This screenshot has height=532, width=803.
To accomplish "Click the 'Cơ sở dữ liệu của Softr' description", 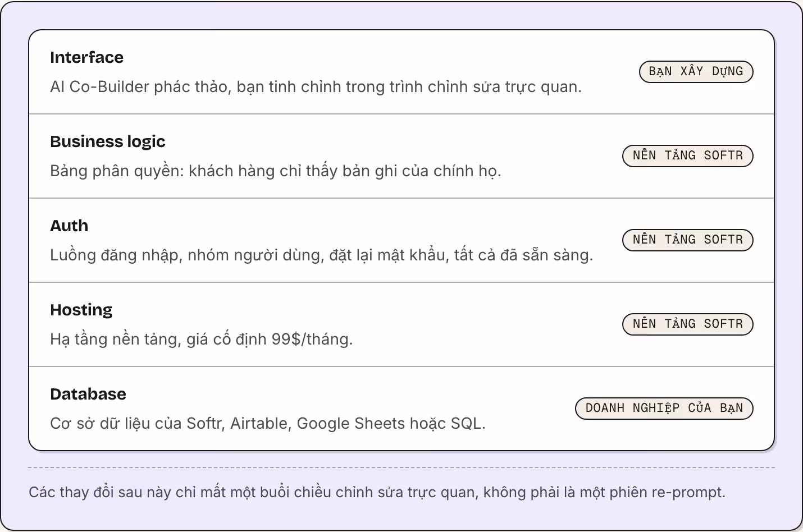I will pos(268,424).
